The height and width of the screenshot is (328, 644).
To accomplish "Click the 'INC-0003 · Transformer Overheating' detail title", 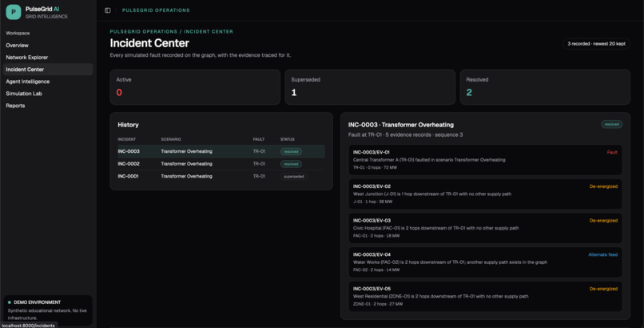I will (x=401, y=125).
